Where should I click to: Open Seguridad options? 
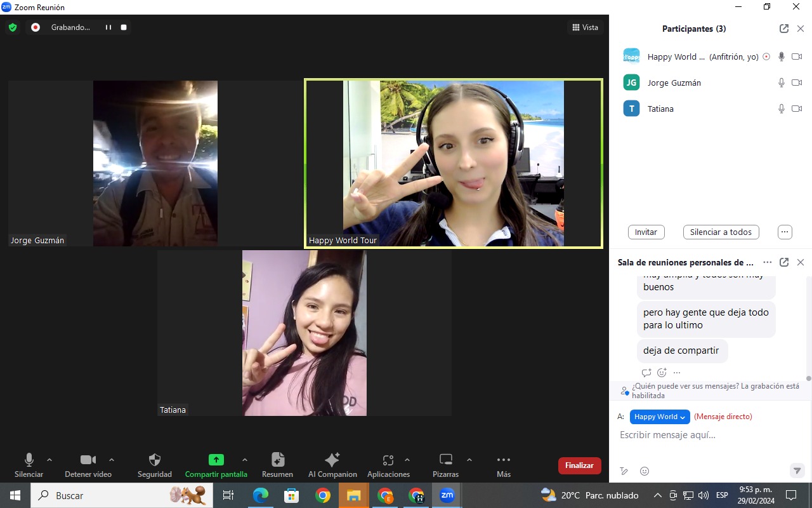pyautogui.click(x=155, y=465)
